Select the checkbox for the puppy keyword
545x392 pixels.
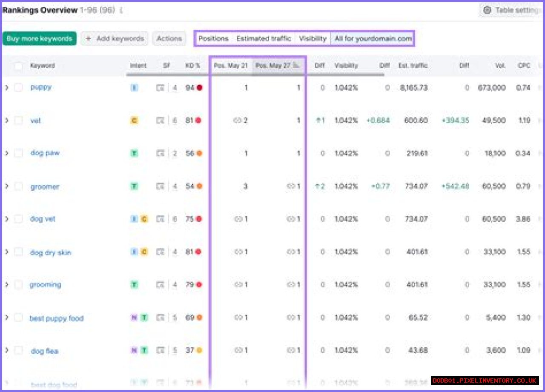(x=18, y=88)
